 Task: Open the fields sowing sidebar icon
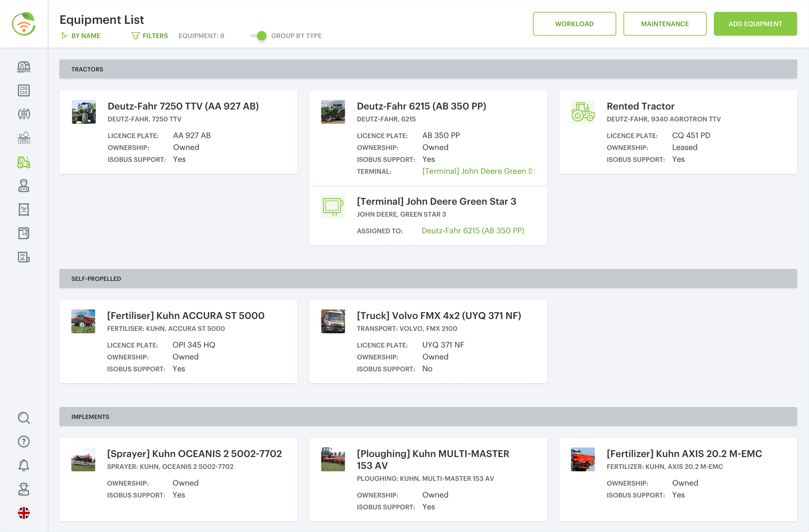pyautogui.click(x=24, y=138)
